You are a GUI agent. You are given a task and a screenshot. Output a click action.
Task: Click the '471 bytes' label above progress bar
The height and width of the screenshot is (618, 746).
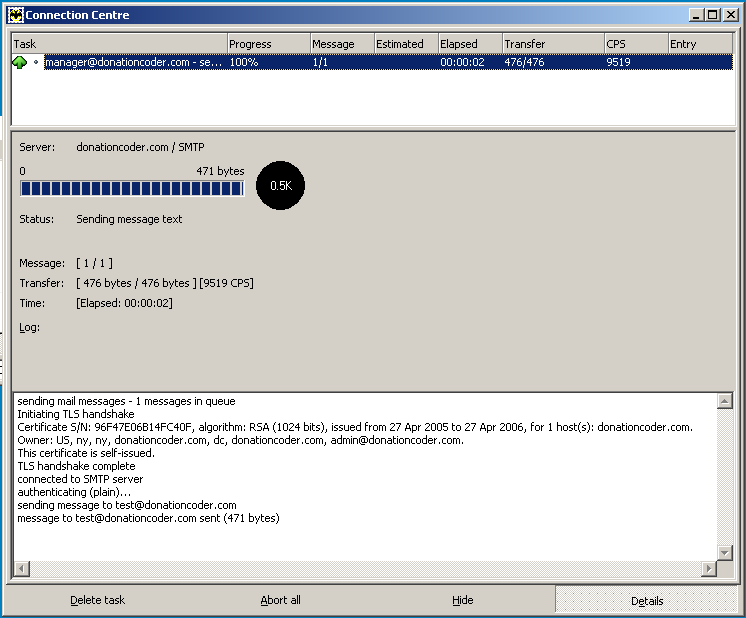point(220,171)
